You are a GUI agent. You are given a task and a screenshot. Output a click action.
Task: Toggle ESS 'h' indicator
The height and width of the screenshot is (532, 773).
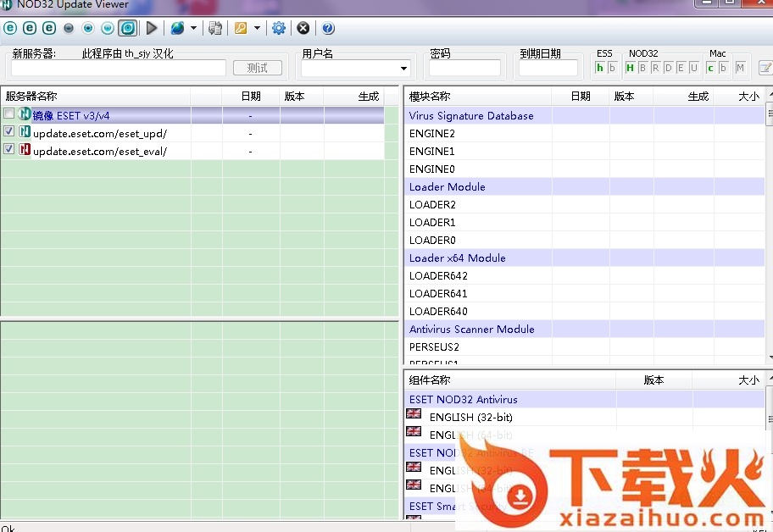[600, 68]
